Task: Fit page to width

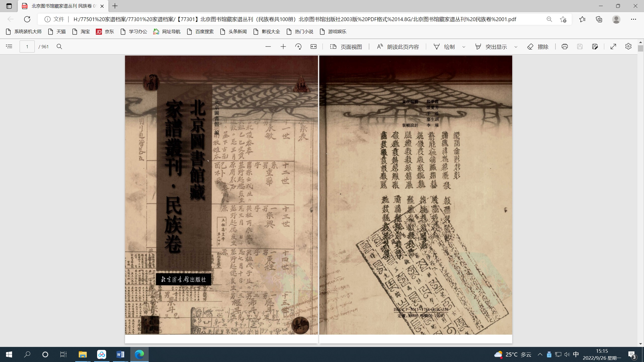Action: point(313,47)
